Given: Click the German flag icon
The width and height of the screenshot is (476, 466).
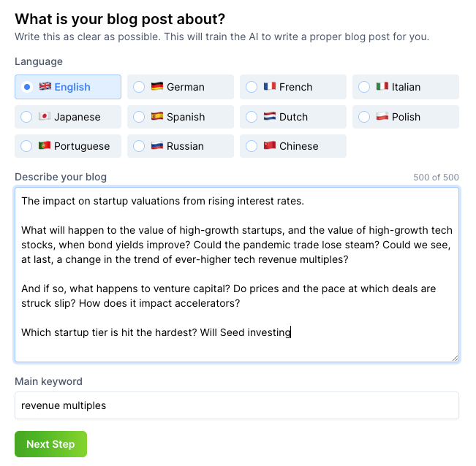Looking at the screenshot, I should point(157,87).
